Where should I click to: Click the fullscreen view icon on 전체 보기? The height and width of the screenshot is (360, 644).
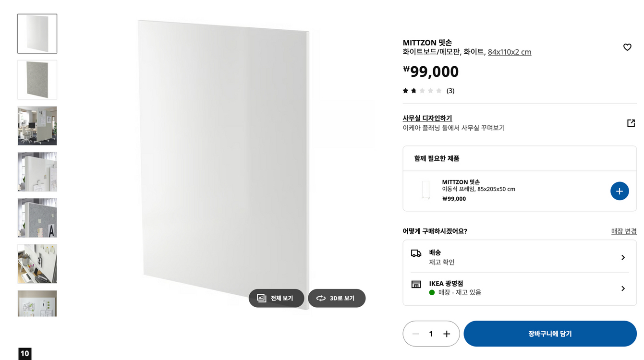pos(260,298)
